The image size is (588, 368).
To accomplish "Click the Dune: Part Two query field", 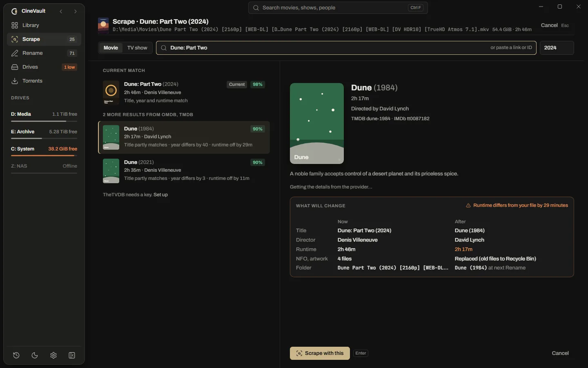I will tap(346, 48).
